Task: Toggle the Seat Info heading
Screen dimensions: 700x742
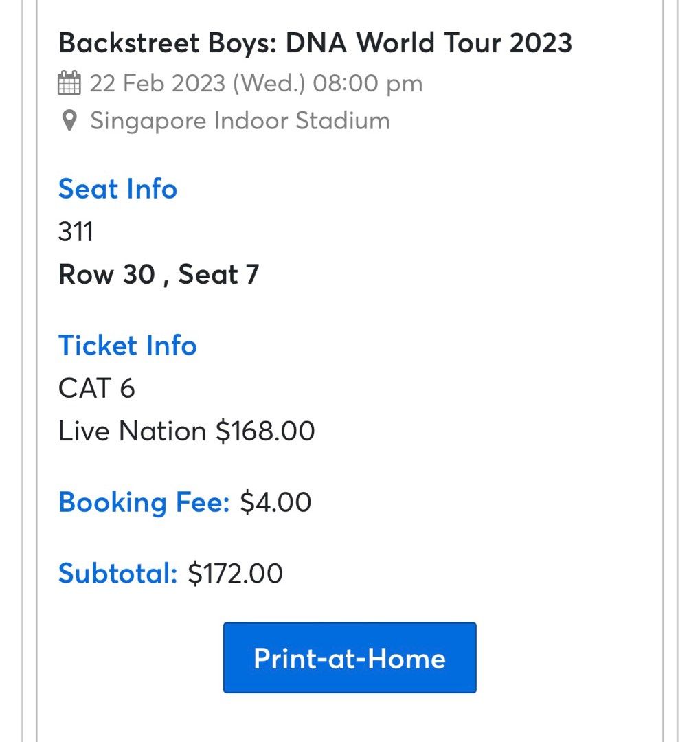Action: [x=117, y=188]
